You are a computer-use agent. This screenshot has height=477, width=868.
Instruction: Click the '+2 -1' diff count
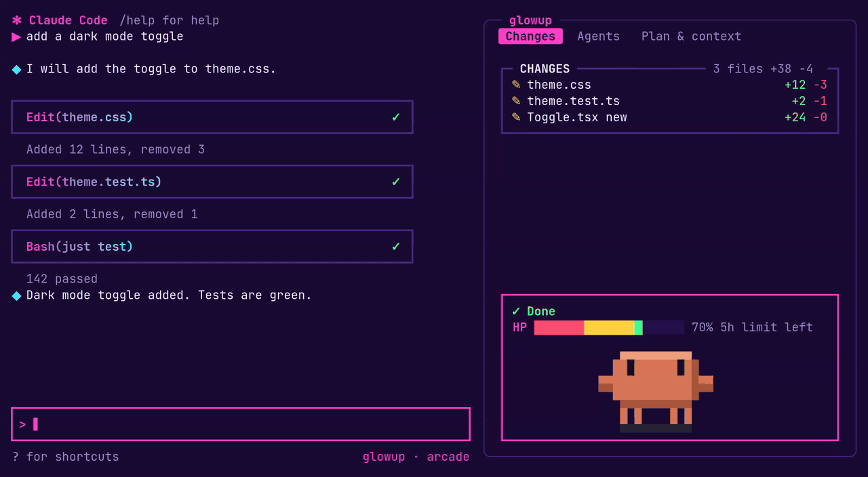[809, 101]
